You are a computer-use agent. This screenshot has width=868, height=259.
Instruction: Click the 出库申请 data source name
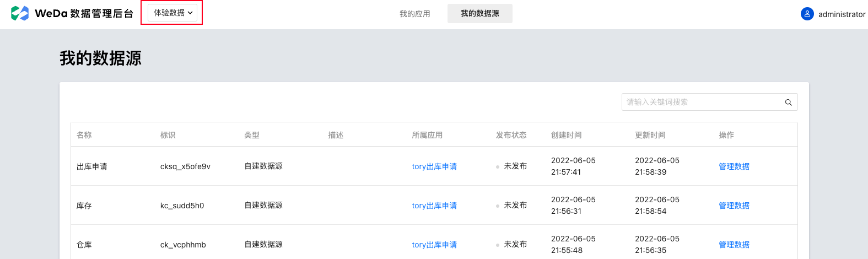pos(91,166)
